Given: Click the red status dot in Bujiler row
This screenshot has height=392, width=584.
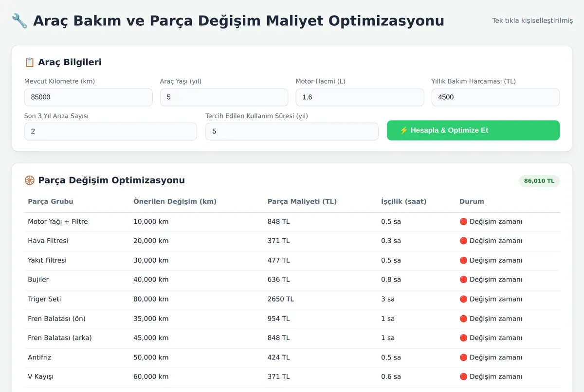Looking at the screenshot, I should coord(463,280).
